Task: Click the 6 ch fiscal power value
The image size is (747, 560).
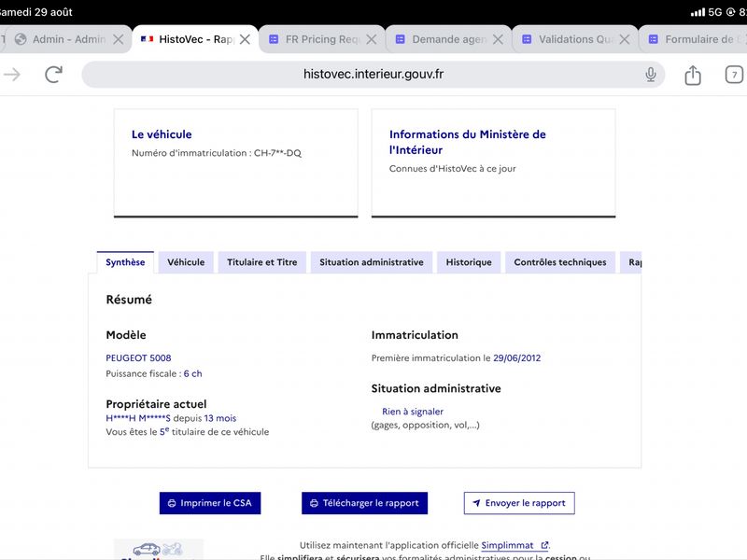Action: [x=193, y=374]
